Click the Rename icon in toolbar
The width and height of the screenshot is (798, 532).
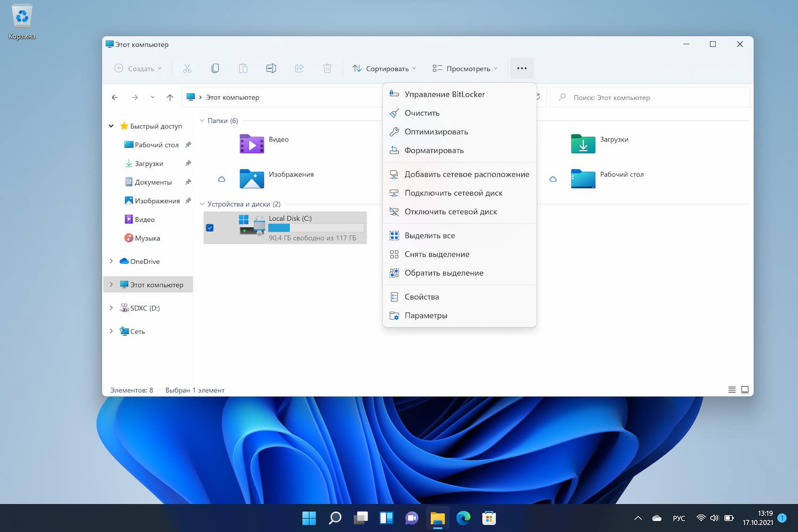point(271,68)
